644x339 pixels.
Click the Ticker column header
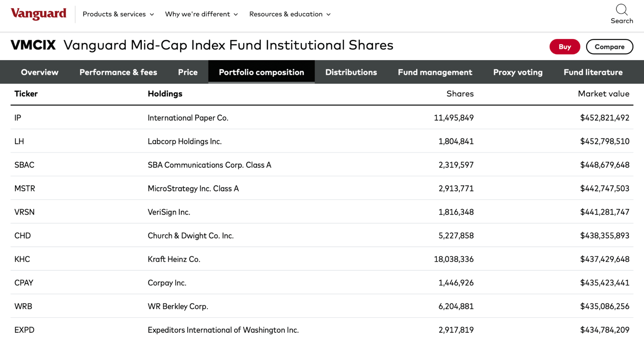click(x=26, y=94)
